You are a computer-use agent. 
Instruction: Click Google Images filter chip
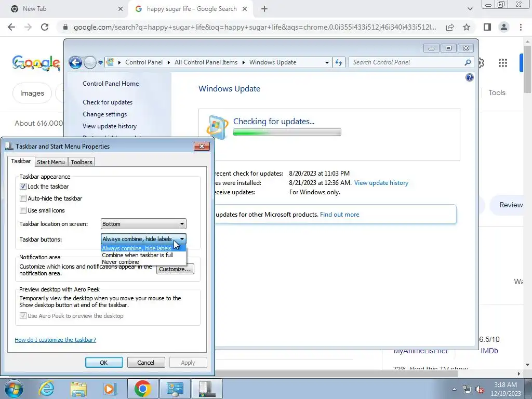tap(32, 93)
